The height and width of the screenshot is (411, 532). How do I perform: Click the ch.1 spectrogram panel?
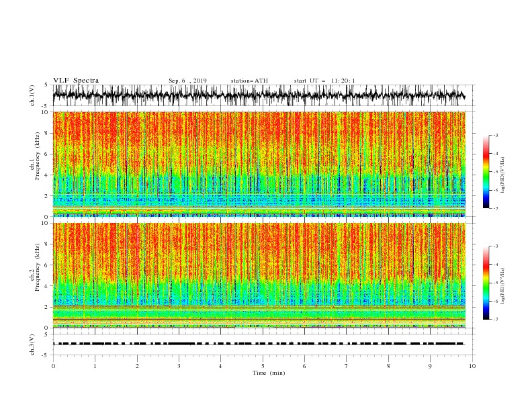click(x=259, y=164)
